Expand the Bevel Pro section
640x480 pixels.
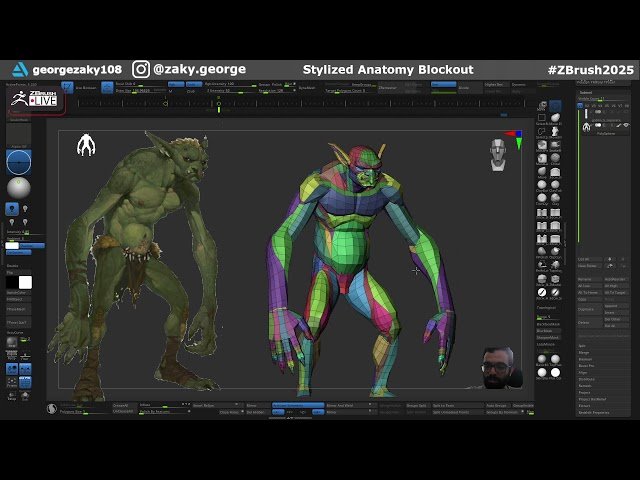(586, 366)
